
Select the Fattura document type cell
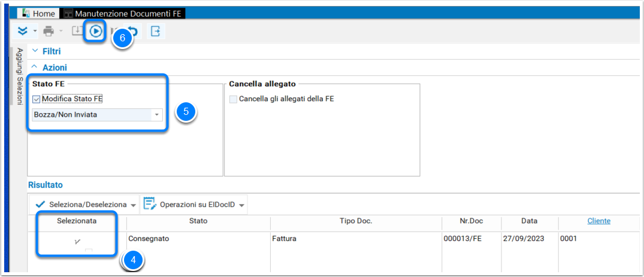[356, 238]
